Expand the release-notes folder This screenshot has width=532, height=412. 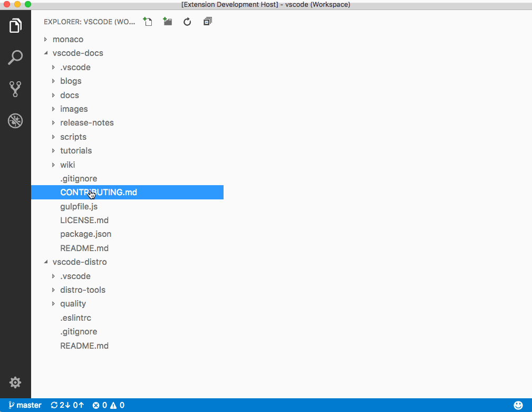tap(86, 122)
